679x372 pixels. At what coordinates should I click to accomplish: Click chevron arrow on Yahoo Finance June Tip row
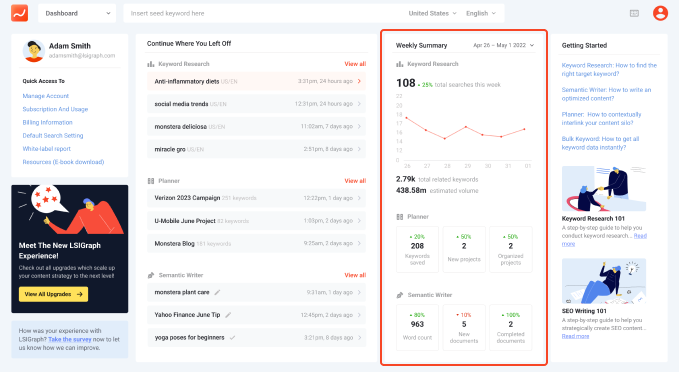tap(359, 315)
